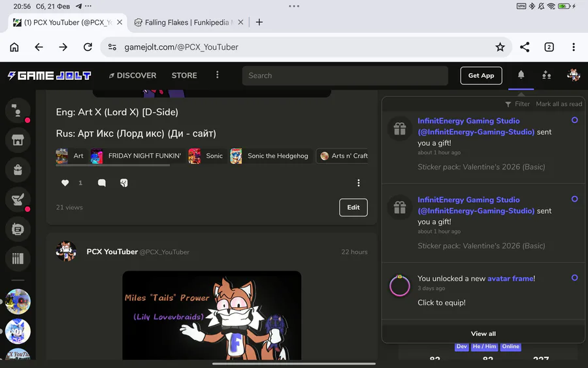
Task: Select the Sonic the Hedgehog community tag
Action: pyautogui.click(x=270, y=156)
